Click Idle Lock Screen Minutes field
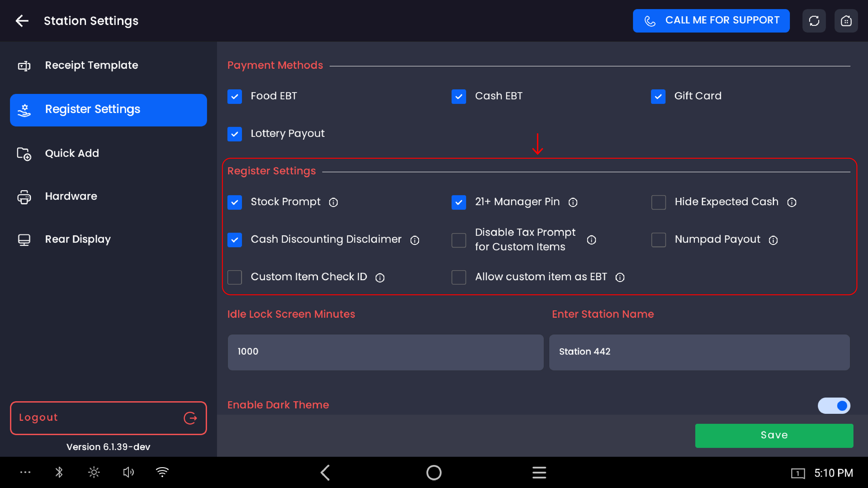Viewport: 868px width, 488px height. point(385,352)
